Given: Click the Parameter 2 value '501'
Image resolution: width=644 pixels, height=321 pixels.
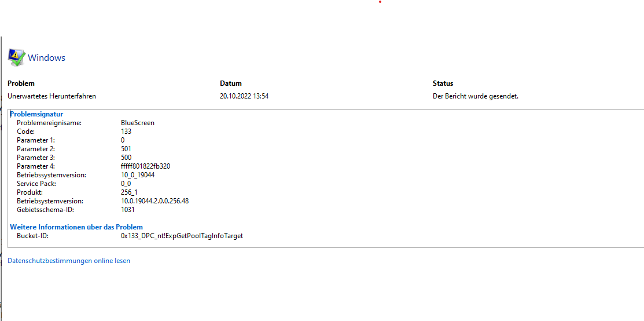Looking at the screenshot, I should (x=126, y=148).
